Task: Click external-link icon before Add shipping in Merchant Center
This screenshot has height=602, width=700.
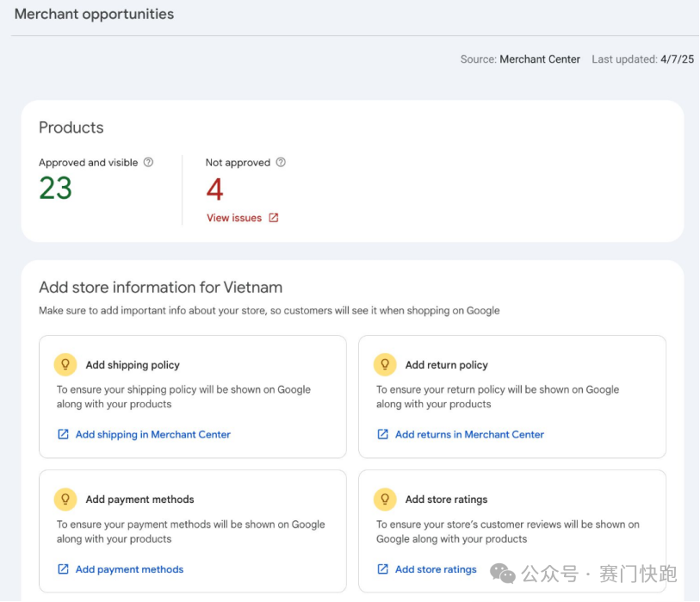Action: [x=63, y=434]
